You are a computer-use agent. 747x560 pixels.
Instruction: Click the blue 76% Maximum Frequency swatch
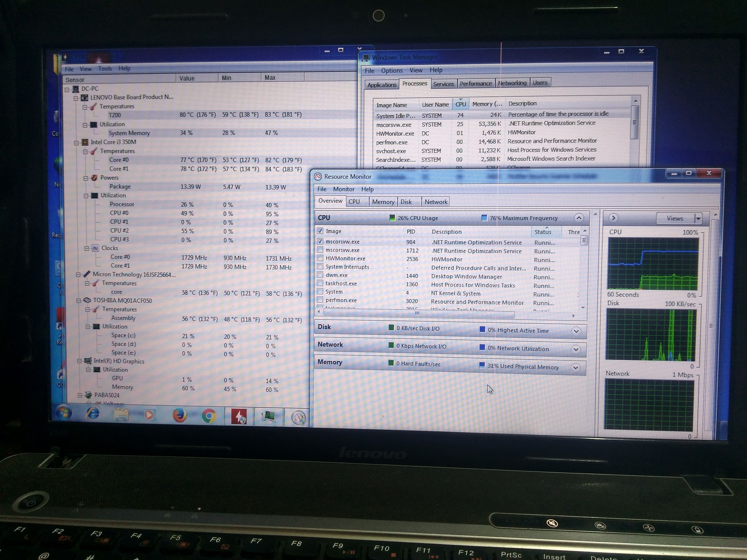coord(484,218)
